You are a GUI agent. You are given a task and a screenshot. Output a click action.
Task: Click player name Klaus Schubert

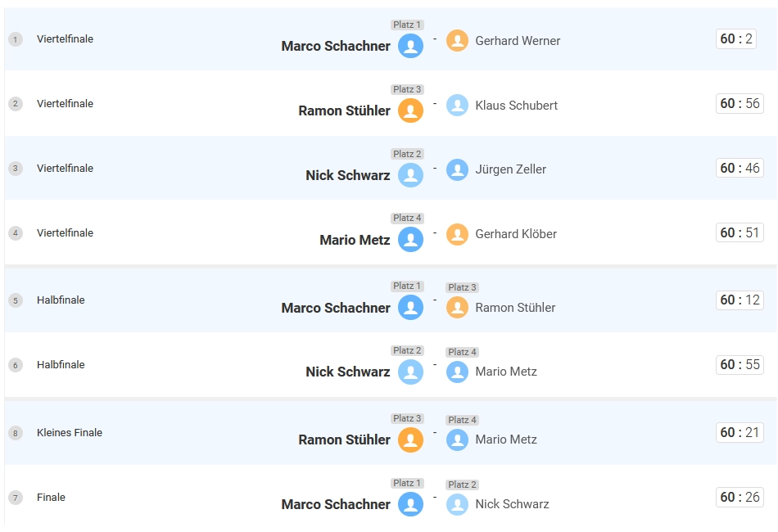(516, 106)
